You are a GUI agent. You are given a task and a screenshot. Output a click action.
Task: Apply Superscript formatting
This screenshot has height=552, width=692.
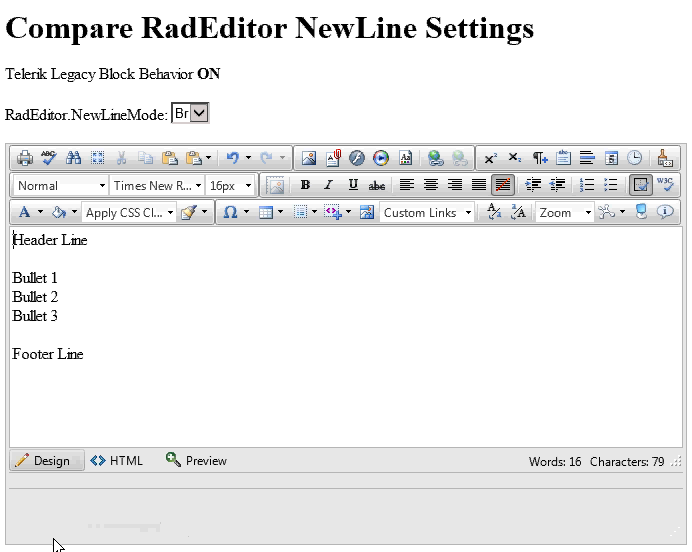pos(491,158)
